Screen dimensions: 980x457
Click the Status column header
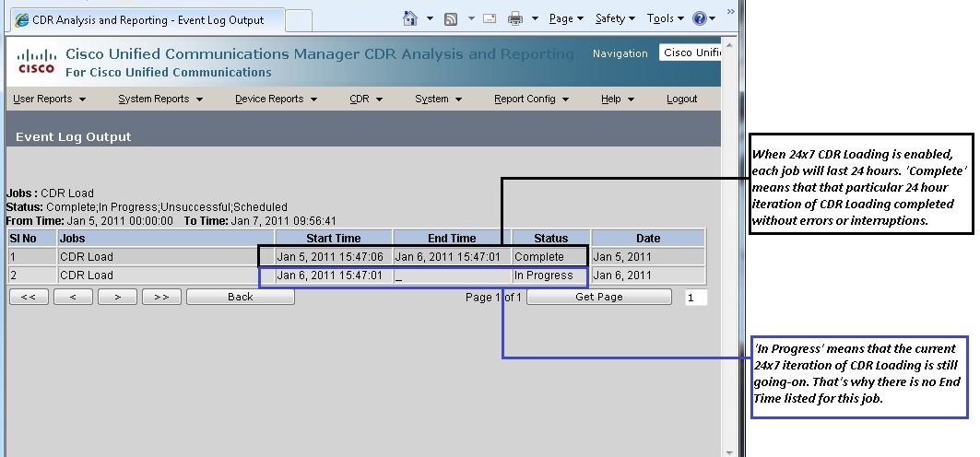[x=551, y=238]
